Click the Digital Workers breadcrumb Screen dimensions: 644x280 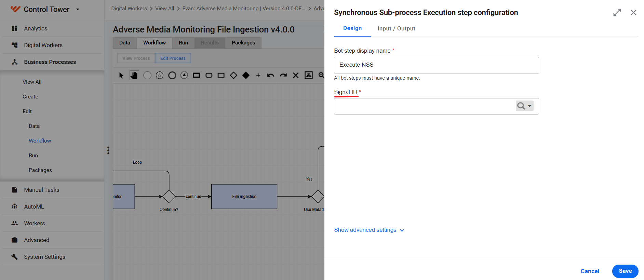point(129,8)
